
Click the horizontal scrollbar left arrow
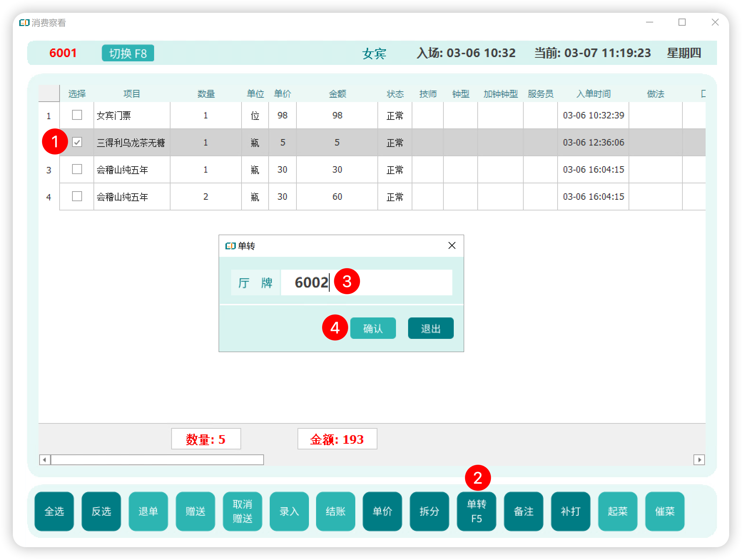[x=45, y=460]
